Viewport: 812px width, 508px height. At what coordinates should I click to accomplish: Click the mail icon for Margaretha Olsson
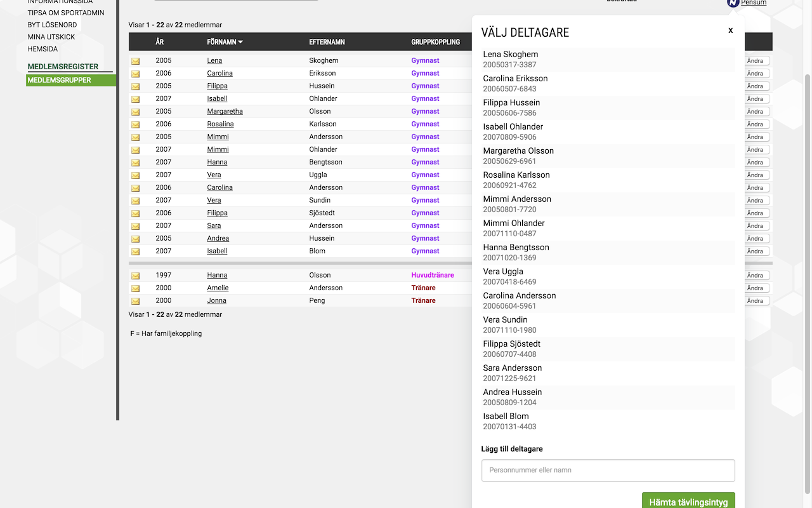135,112
